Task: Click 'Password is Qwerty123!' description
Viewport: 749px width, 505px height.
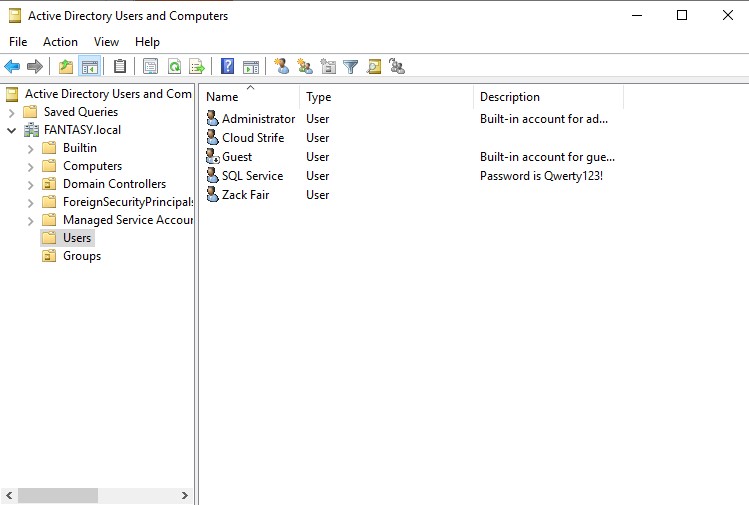Action: [541, 176]
